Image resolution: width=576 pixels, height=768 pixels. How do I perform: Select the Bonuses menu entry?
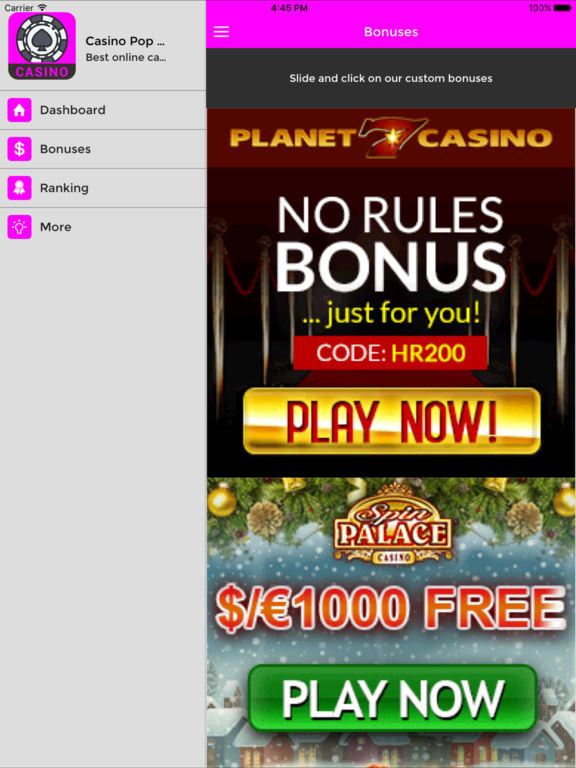(x=103, y=149)
